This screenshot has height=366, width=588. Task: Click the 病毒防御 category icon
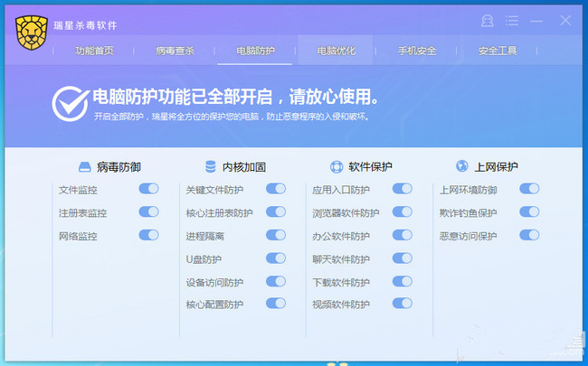84,167
